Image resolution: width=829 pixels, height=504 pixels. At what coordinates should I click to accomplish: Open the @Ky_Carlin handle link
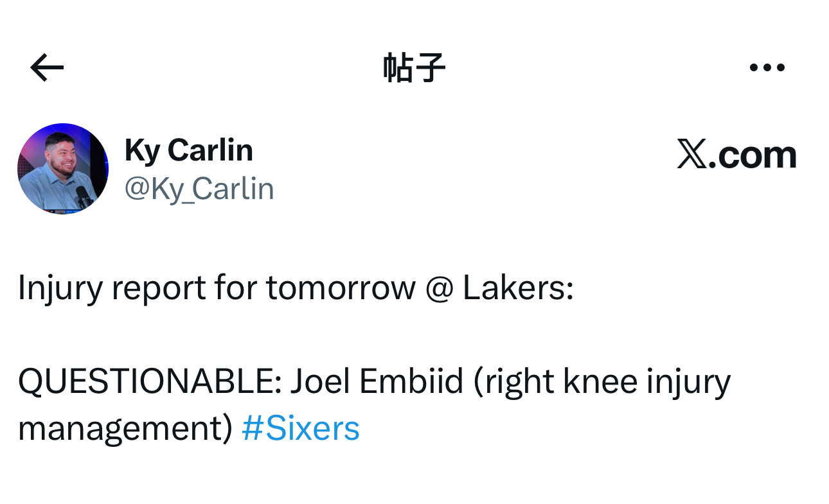(199, 189)
